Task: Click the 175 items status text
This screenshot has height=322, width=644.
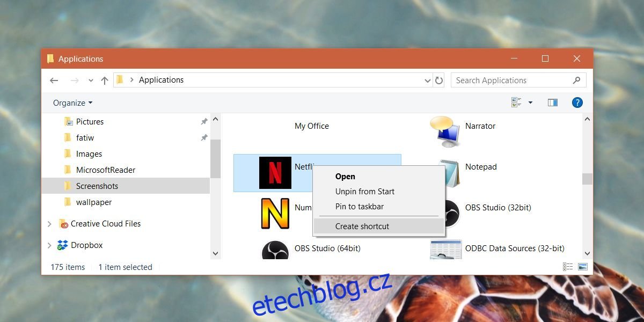Action: 68,267
